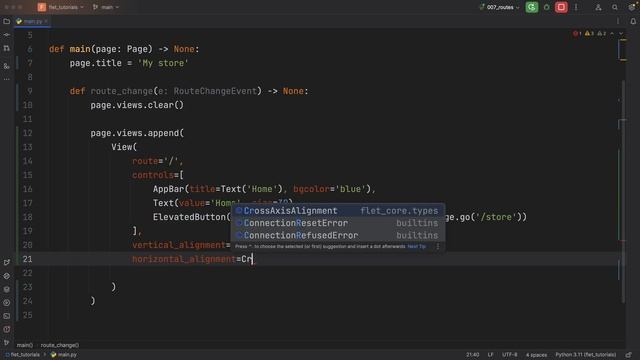Click the weak warnings count indicator
The image size is (640, 360).
pyautogui.click(x=602, y=33)
